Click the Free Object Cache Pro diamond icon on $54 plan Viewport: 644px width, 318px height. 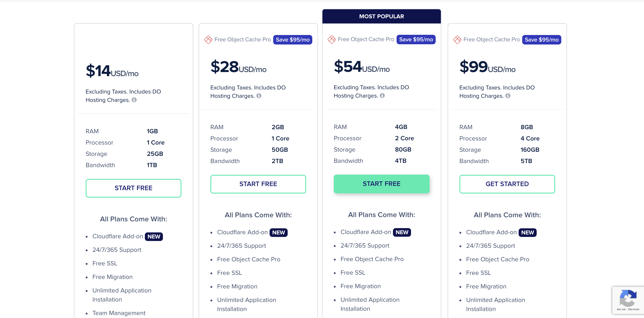click(x=331, y=40)
